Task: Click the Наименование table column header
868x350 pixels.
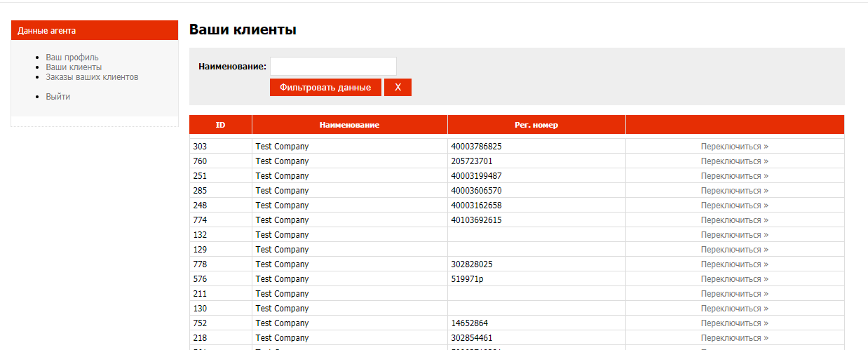Action: tap(349, 125)
